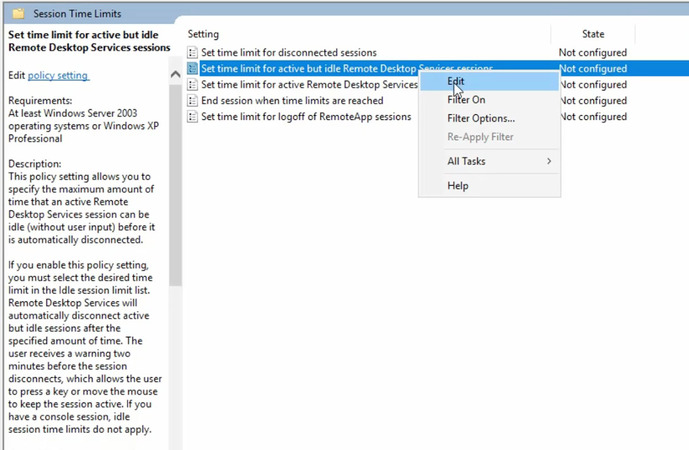Sort list by the State column header
Viewport: 689px width, 450px height.
593,34
